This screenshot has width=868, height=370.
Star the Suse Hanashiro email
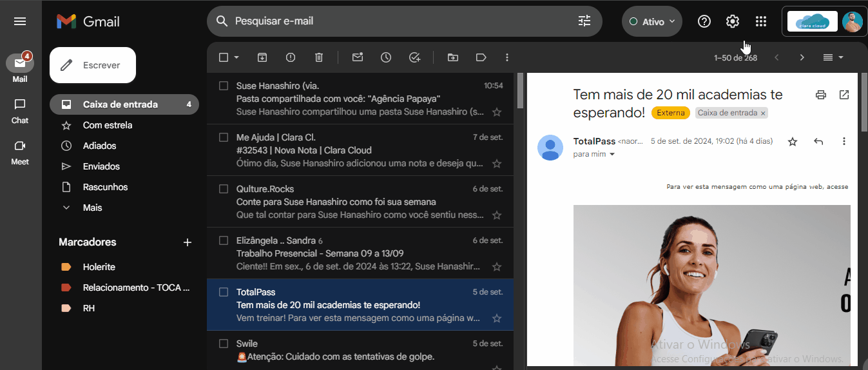pos(497,112)
